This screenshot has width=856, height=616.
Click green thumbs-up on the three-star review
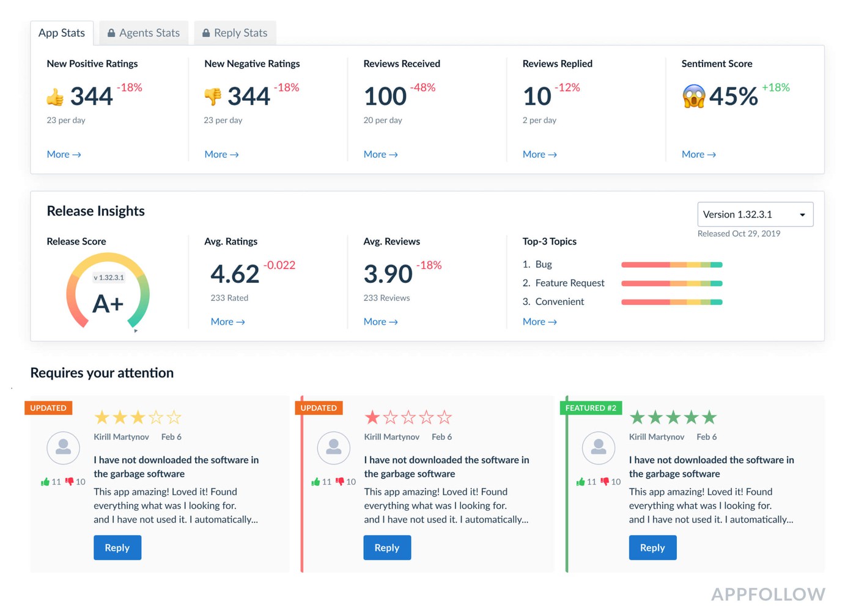point(45,482)
